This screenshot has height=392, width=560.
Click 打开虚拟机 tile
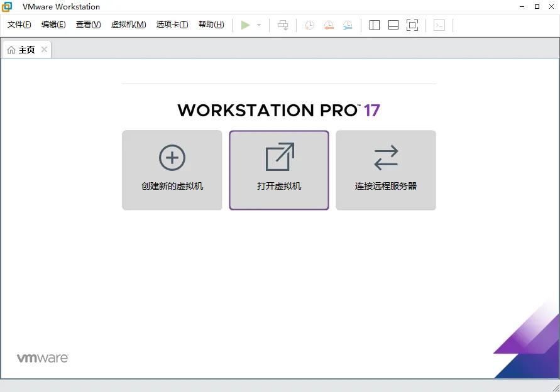(279, 170)
